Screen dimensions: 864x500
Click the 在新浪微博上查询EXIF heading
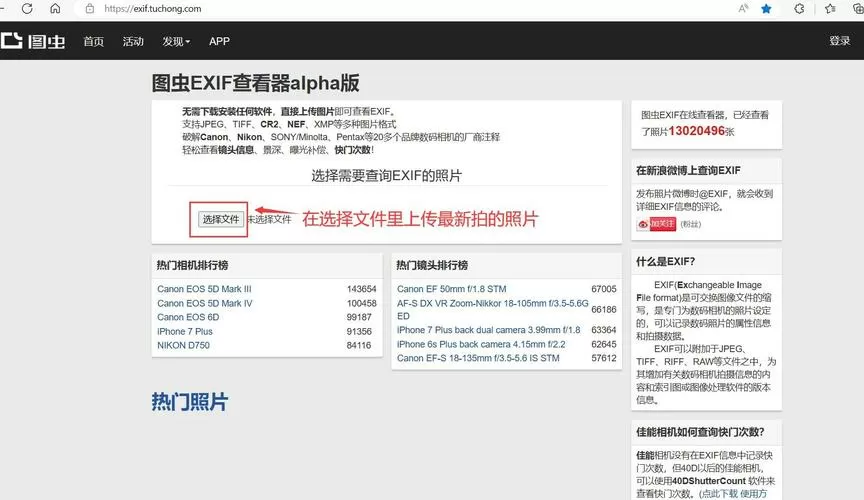(688, 170)
